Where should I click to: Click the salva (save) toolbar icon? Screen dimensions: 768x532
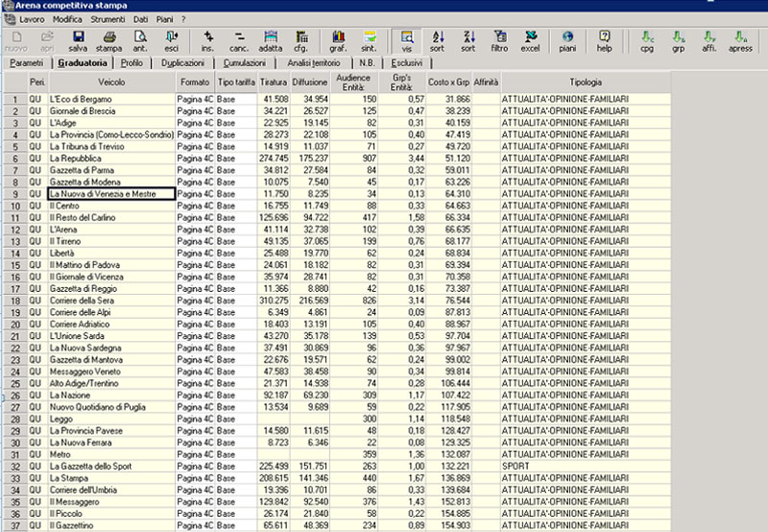tap(77, 40)
